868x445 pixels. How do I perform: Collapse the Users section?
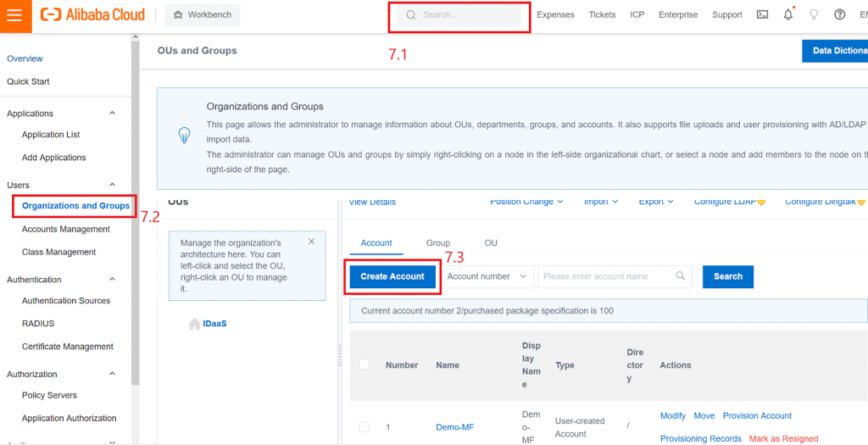point(113,184)
